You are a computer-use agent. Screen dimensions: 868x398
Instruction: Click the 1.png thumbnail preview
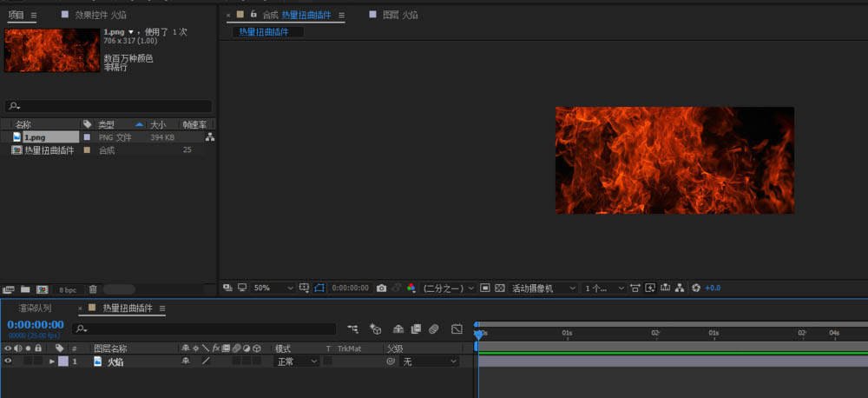coord(52,50)
